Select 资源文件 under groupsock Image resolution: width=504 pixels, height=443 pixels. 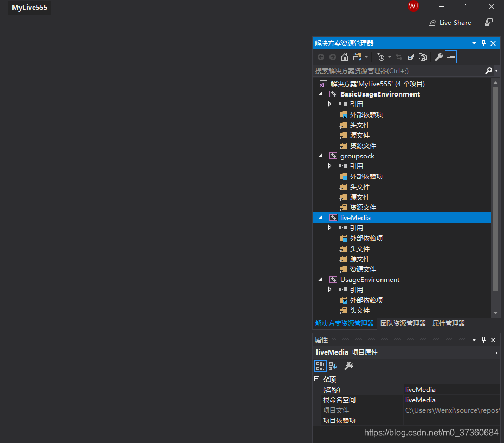tap(363, 208)
